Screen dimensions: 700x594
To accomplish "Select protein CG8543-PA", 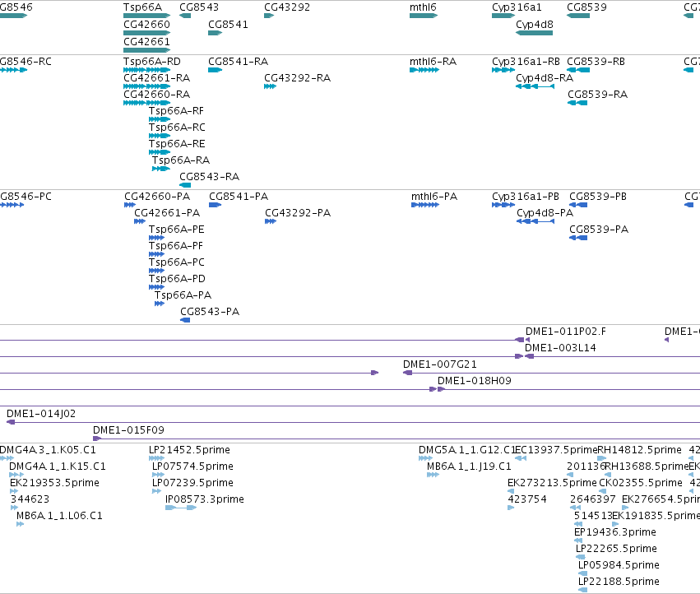I will [x=185, y=320].
